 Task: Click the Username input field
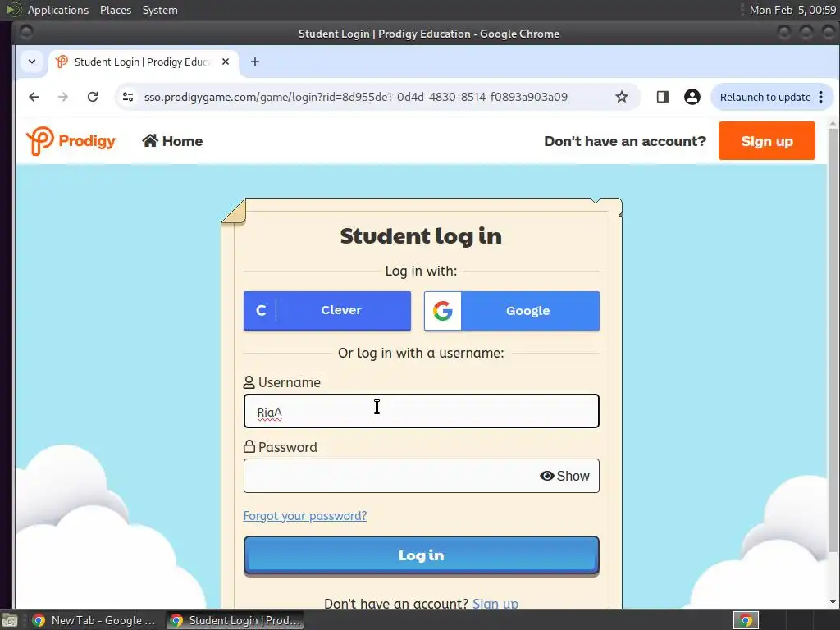422,412
